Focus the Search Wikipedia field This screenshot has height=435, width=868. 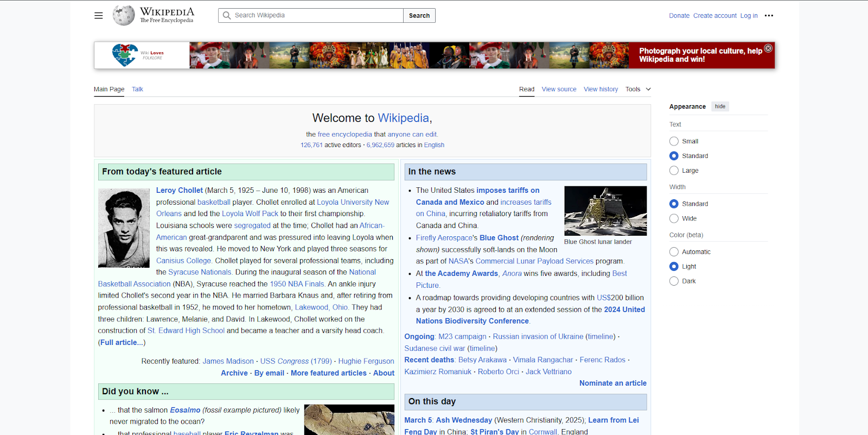[x=311, y=15]
